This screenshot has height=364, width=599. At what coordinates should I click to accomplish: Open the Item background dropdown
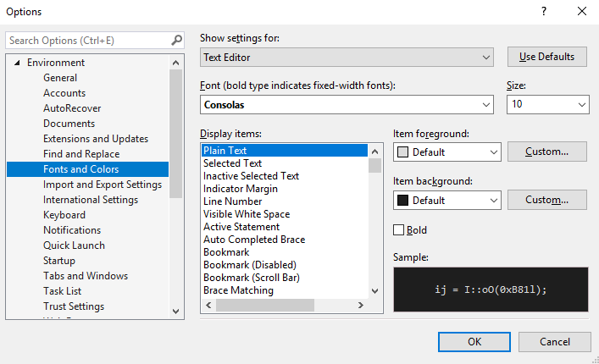447,201
